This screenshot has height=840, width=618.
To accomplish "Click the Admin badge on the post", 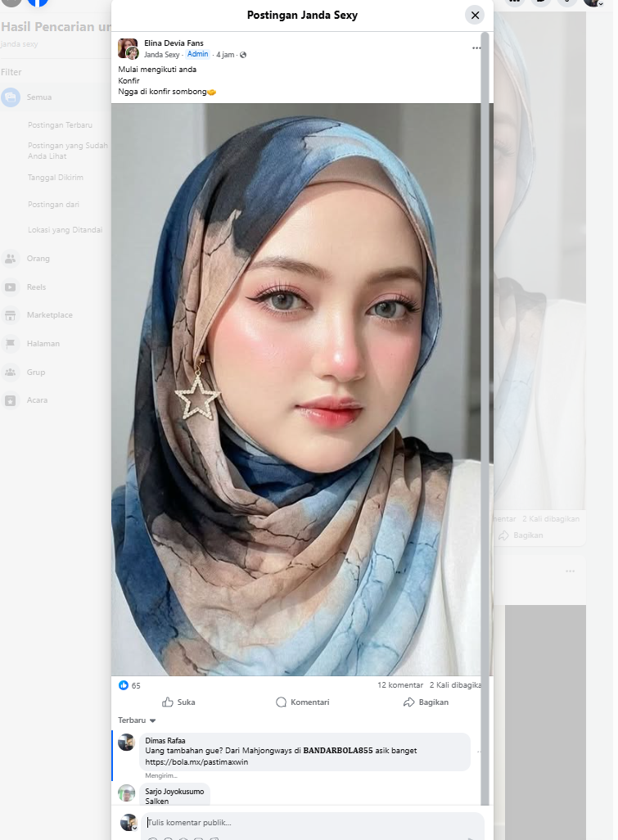I will [197, 54].
